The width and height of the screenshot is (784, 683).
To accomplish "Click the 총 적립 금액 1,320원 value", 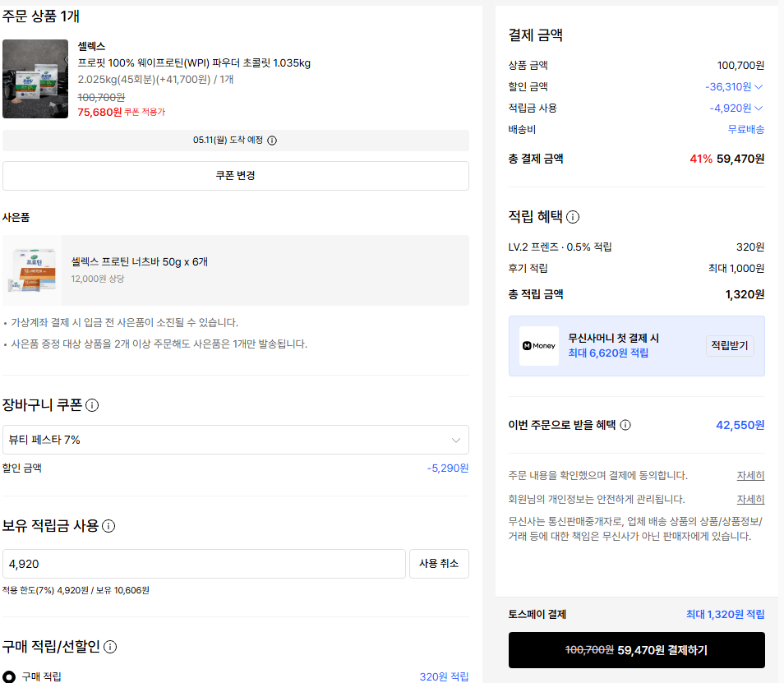I will tap(745, 294).
